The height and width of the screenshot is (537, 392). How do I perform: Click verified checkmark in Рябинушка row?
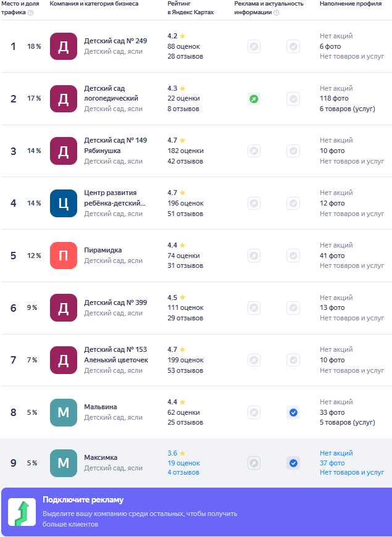tap(293, 151)
